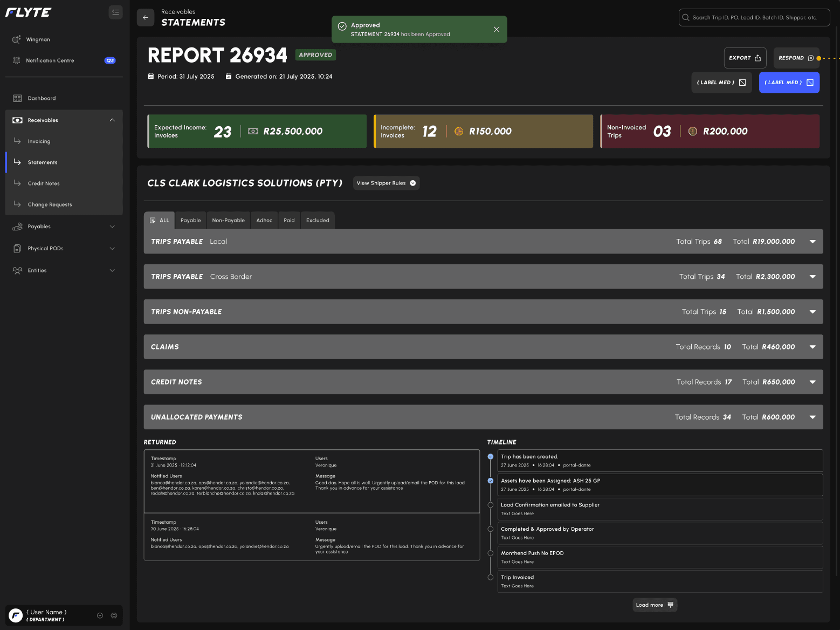Collapse the Receivables menu chevron

pos(112,120)
